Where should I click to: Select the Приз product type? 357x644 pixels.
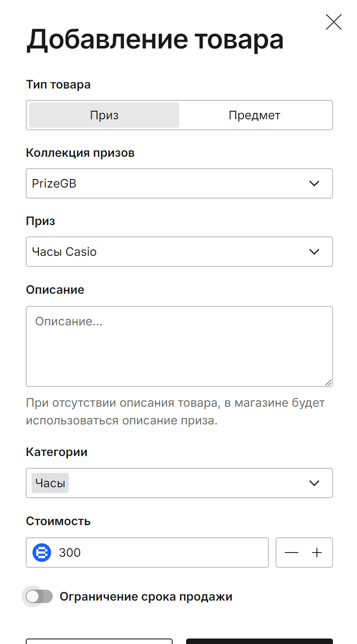point(104,115)
